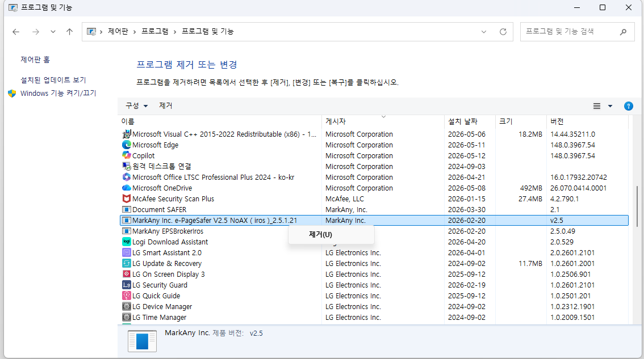Click the MarkAny EPSBrokerIros icon
The width and height of the screenshot is (644, 359).
[127, 231]
